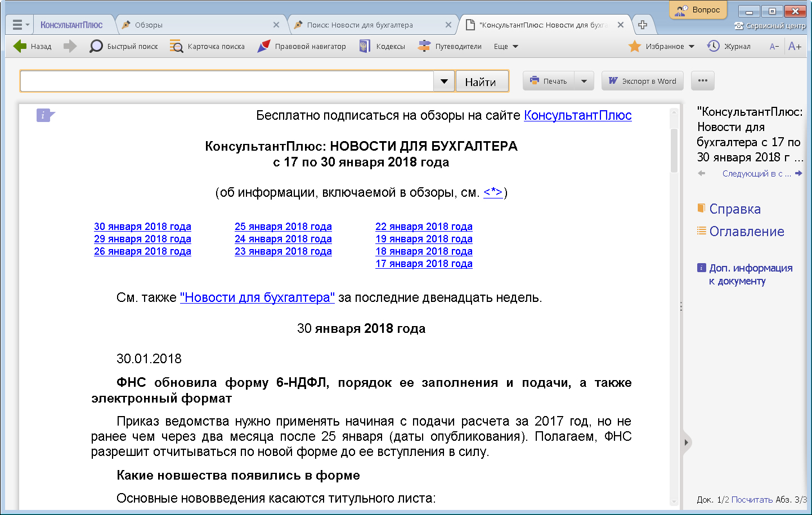
Task: Open "Новости для бухгалтера" link
Action: coord(257,297)
